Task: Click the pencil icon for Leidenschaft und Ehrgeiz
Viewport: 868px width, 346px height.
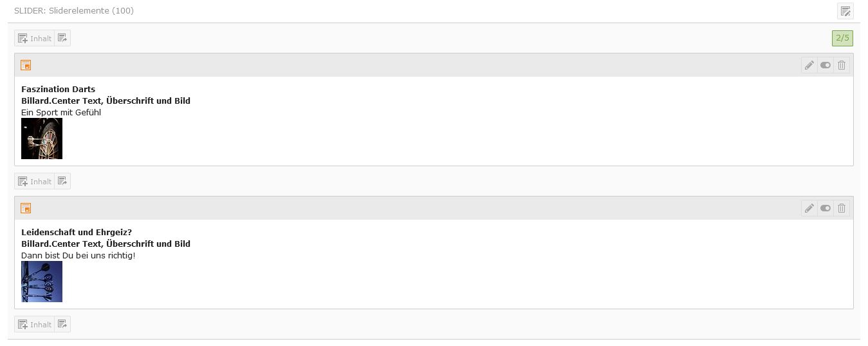Action: click(x=809, y=208)
